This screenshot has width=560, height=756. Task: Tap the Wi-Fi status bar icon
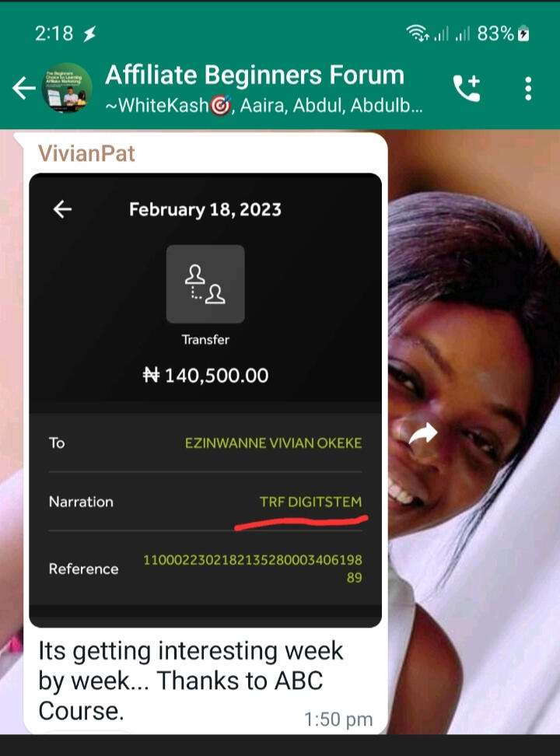click(417, 33)
